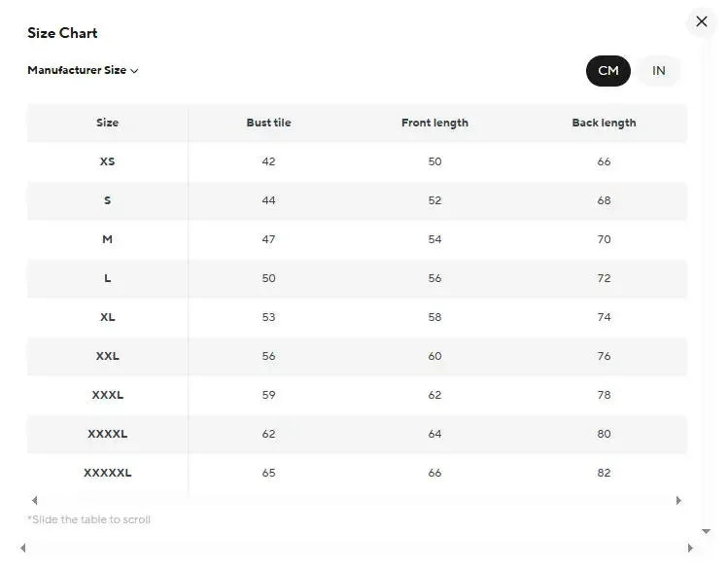Select the XL size row

[x=107, y=317]
